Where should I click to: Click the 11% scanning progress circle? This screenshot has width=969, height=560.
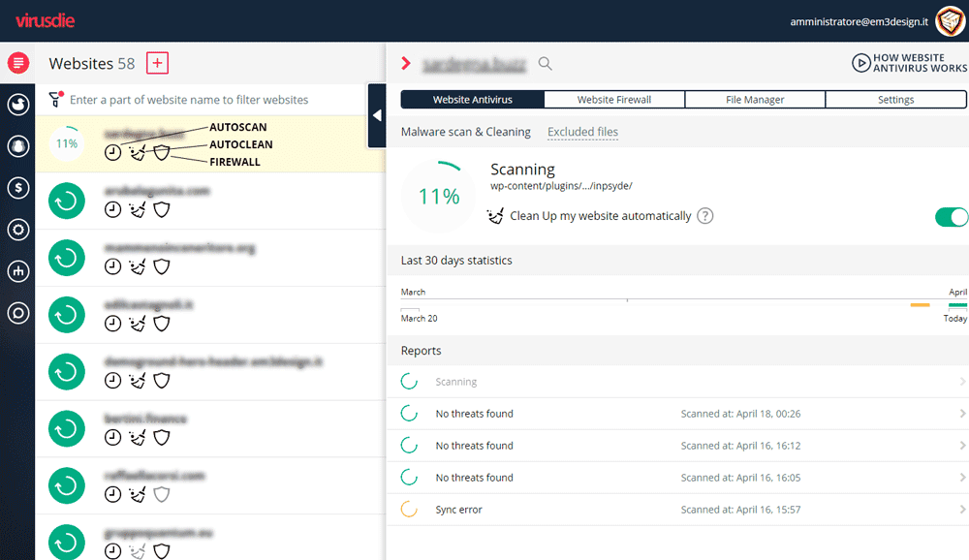(438, 197)
